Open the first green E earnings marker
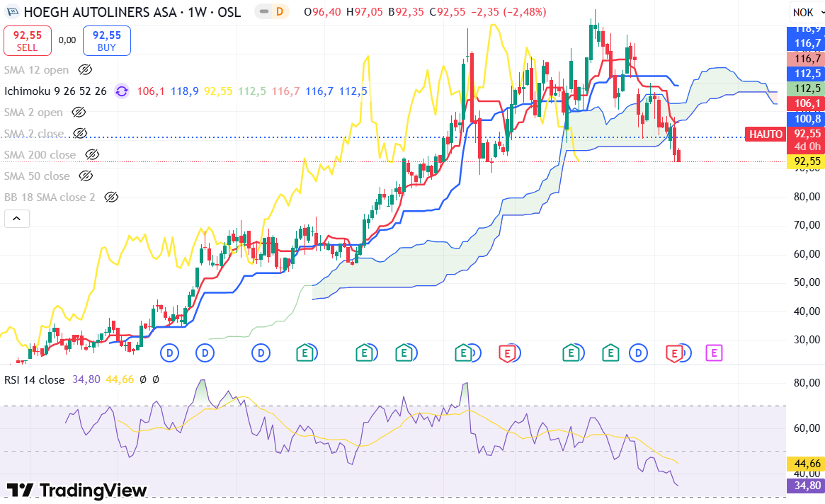 (305, 353)
